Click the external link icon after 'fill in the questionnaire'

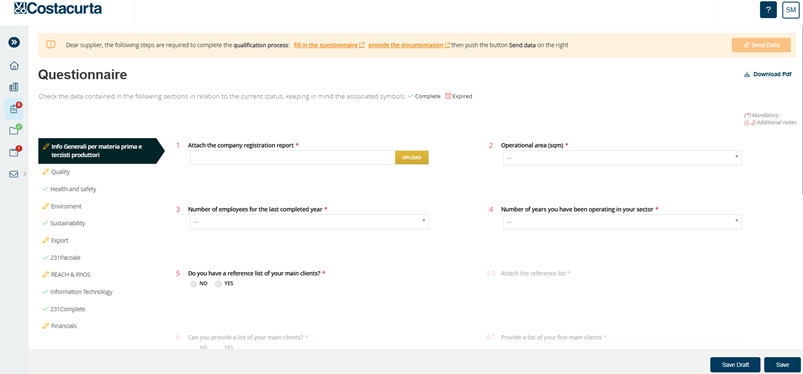[362, 45]
